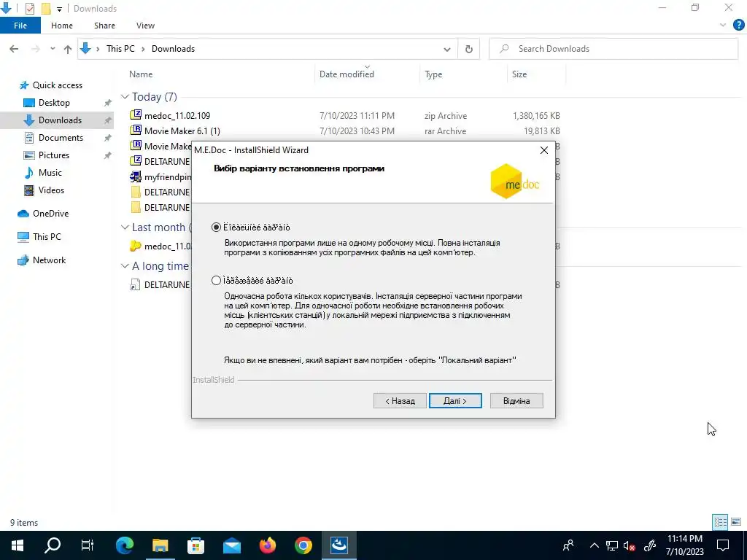Click the Відміна cancel button
747x560 pixels.
pyautogui.click(x=516, y=401)
